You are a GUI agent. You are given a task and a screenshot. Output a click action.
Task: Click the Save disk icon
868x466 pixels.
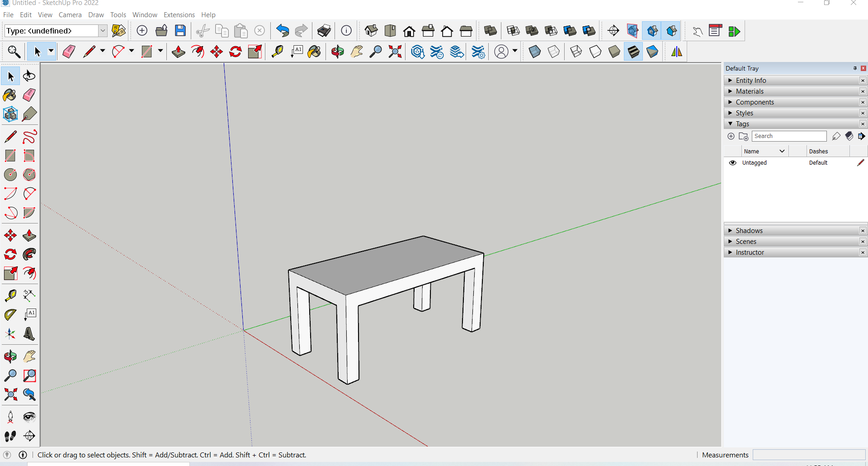pos(180,31)
